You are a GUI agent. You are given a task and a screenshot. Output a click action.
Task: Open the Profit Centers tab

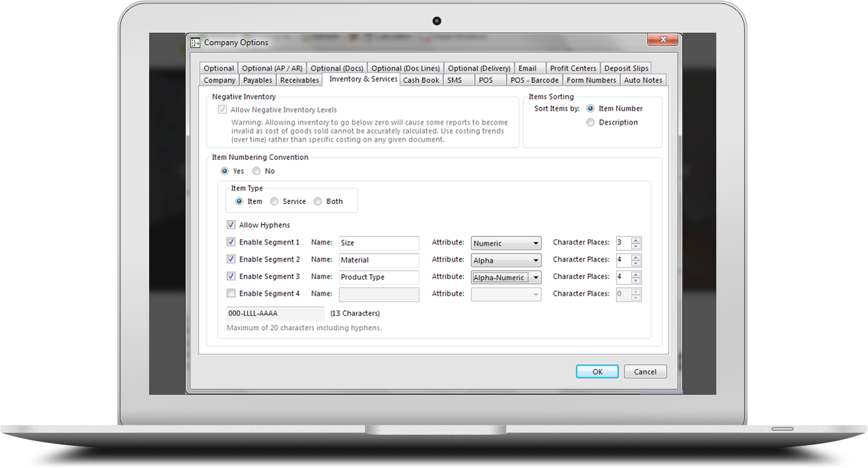pyautogui.click(x=572, y=68)
